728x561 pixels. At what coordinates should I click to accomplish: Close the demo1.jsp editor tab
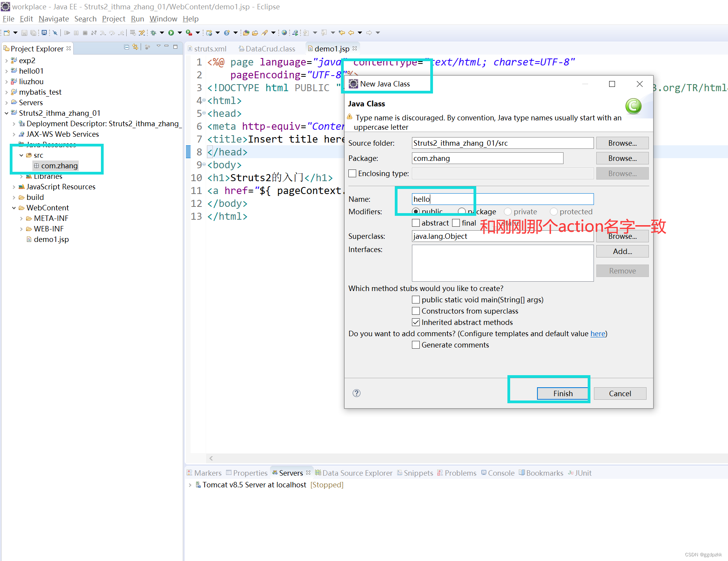click(x=355, y=48)
